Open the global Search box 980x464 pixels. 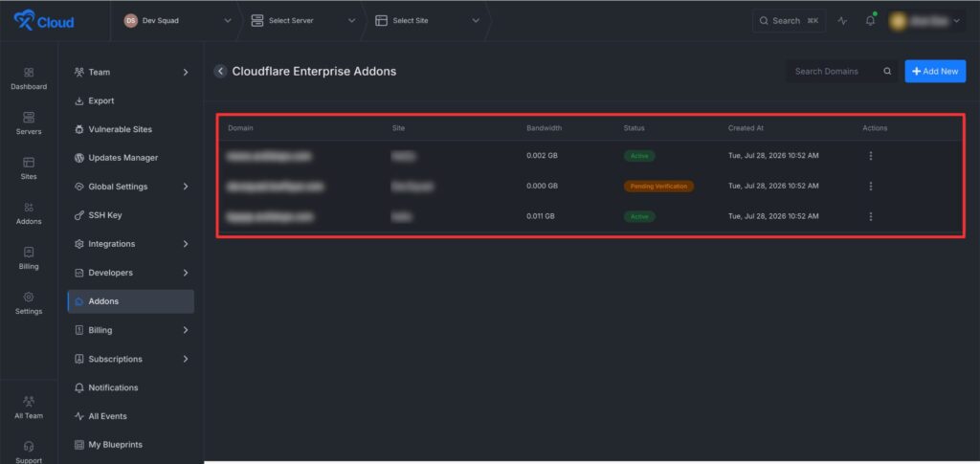coord(789,21)
